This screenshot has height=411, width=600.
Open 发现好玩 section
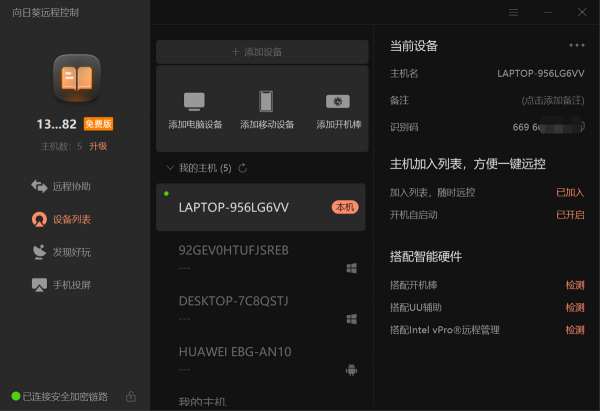coord(71,252)
